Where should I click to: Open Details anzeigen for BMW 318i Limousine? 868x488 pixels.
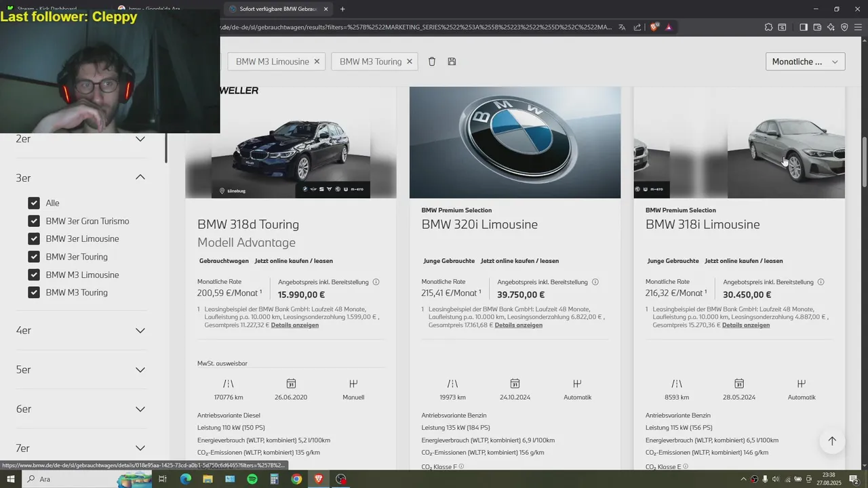click(x=746, y=325)
